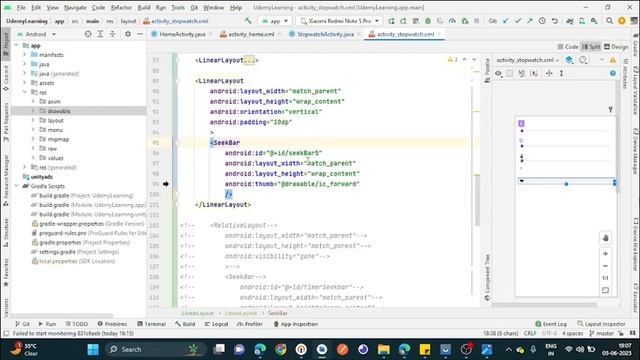Toggle view options eye icon
The image size is (640, 360).
tap(498, 73)
